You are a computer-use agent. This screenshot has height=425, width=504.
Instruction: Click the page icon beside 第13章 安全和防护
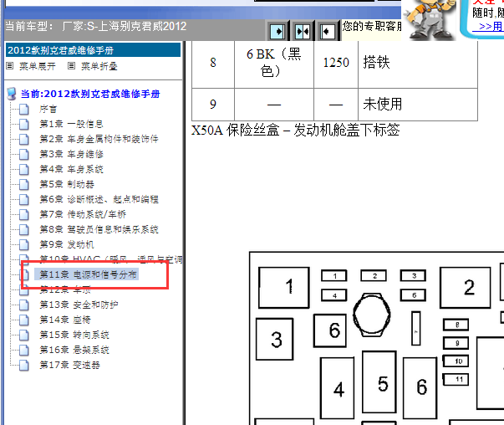coord(23,305)
